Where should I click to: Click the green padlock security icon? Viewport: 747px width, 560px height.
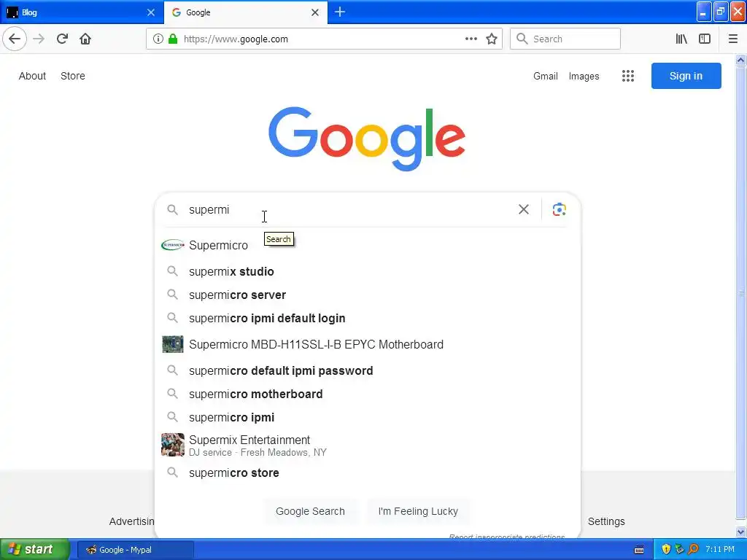[x=173, y=39]
